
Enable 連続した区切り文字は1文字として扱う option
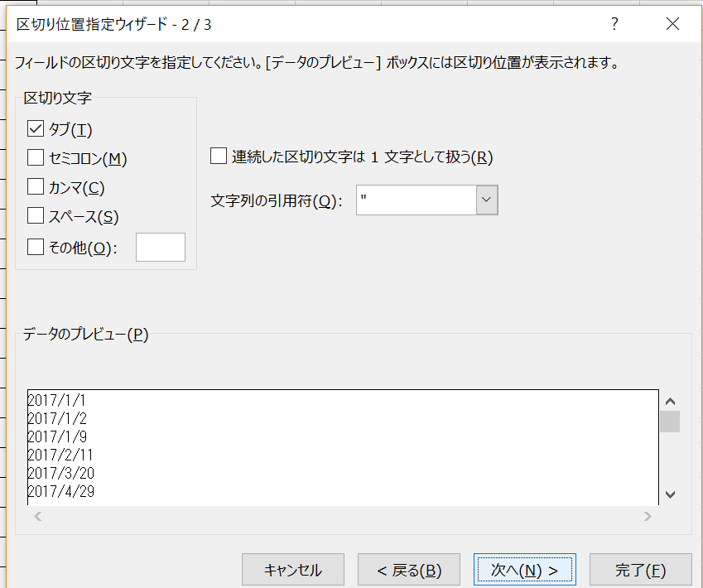pyautogui.click(x=219, y=155)
